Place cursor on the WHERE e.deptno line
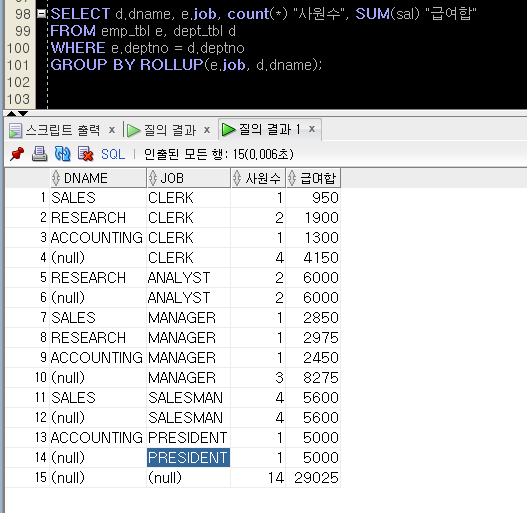This screenshot has height=513, width=527. coord(148,48)
